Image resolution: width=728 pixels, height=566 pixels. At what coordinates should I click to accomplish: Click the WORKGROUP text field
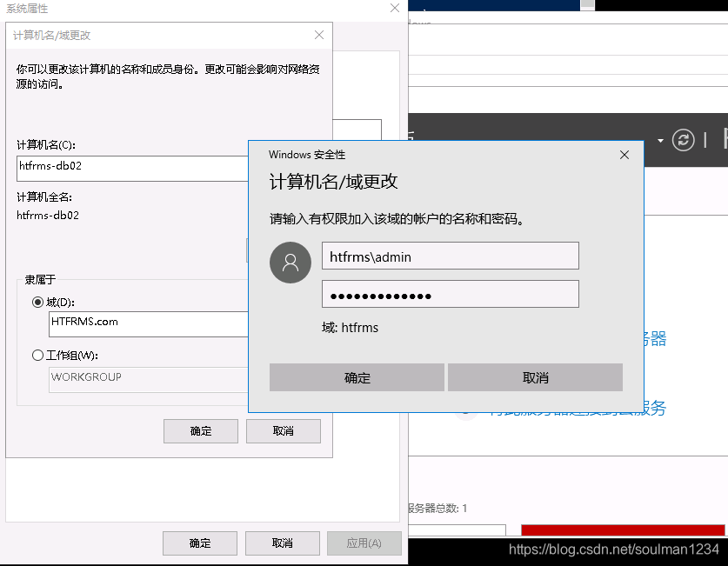(149, 379)
